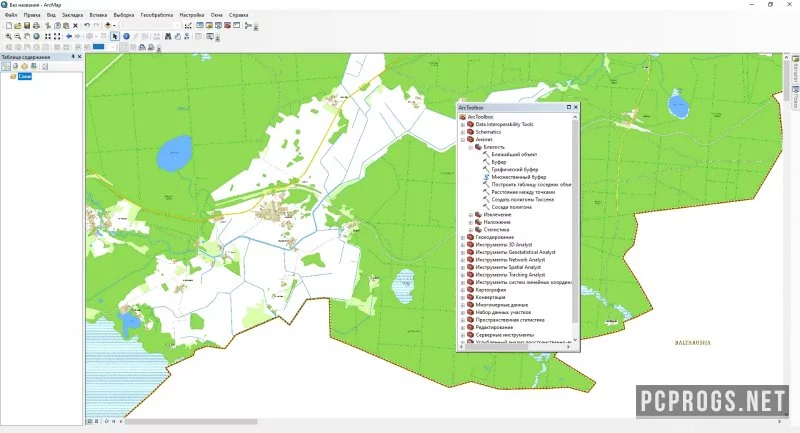Open the Множественный буфер script tool
Screen dimensions: 800x433
[x=518, y=177]
